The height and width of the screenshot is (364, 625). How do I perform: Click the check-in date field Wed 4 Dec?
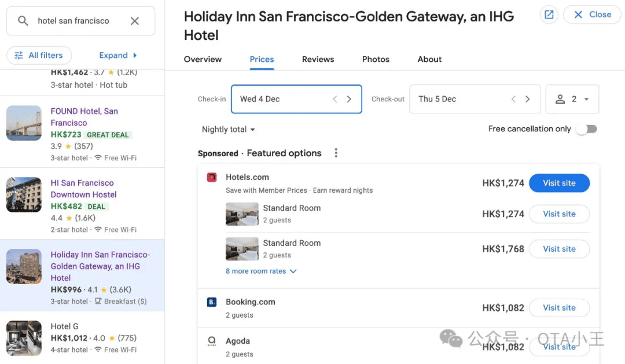coord(296,99)
